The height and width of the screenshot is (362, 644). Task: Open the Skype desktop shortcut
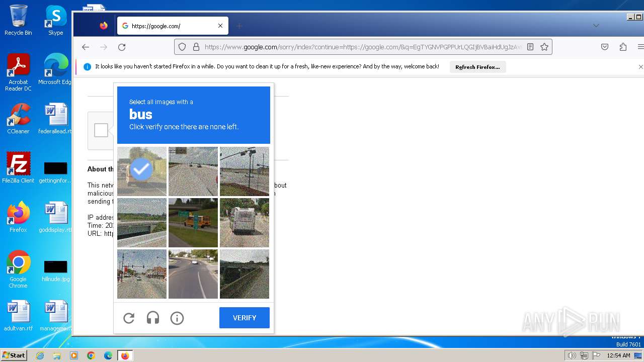56,20
